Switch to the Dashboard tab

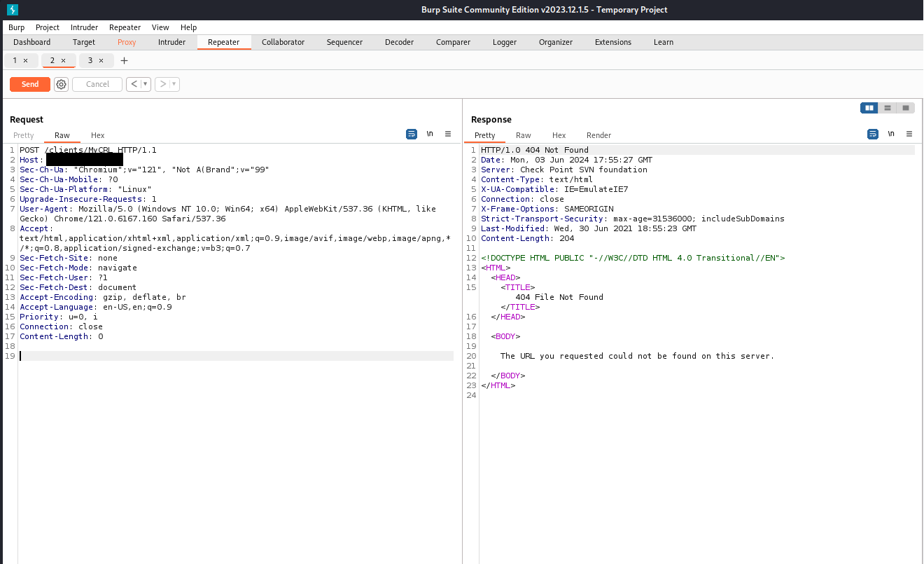pyautogui.click(x=32, y=42)
